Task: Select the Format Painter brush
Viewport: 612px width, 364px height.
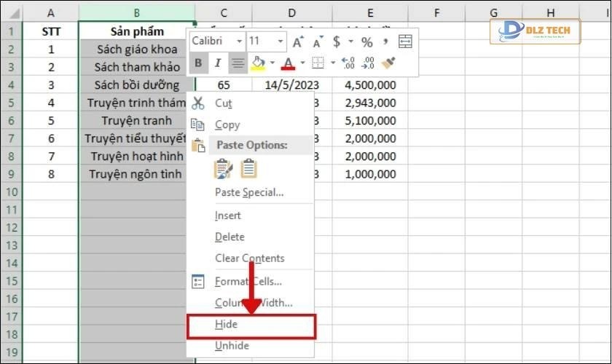Action: [x=388, y=63]
